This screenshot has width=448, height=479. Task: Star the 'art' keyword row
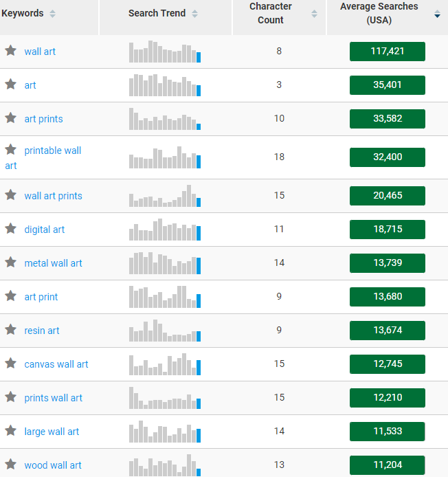click(x=11, y=85)
